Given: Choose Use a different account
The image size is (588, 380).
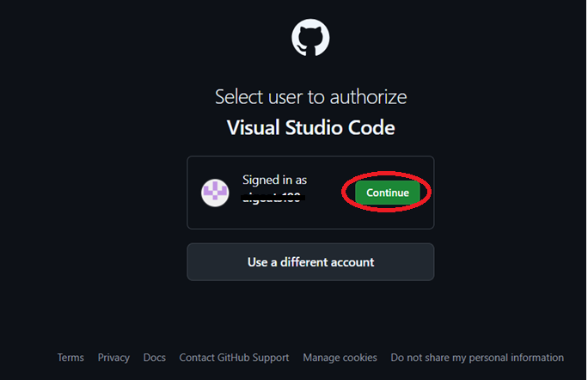Looking at the screenshot, I should tap(310, 261).
